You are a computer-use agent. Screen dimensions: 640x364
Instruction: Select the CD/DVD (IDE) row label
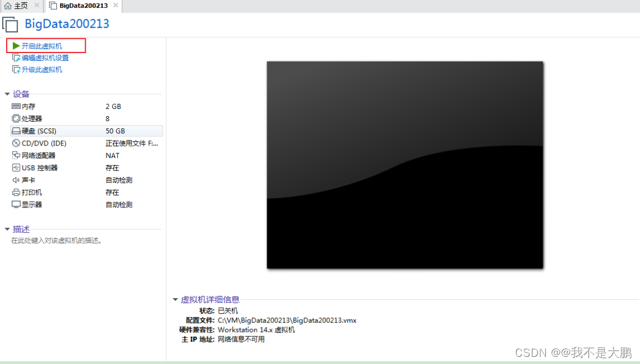coord(44,143)
